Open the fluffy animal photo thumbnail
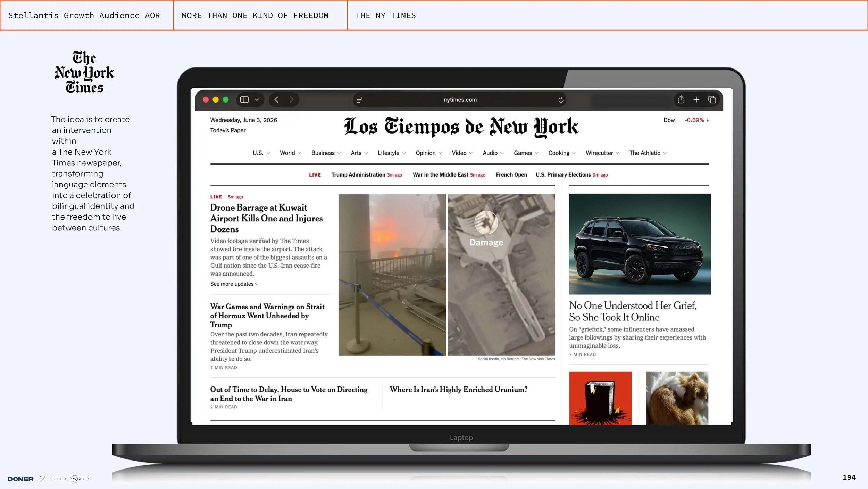Viewport: 868px width, 489px height. tap(677, 398)
